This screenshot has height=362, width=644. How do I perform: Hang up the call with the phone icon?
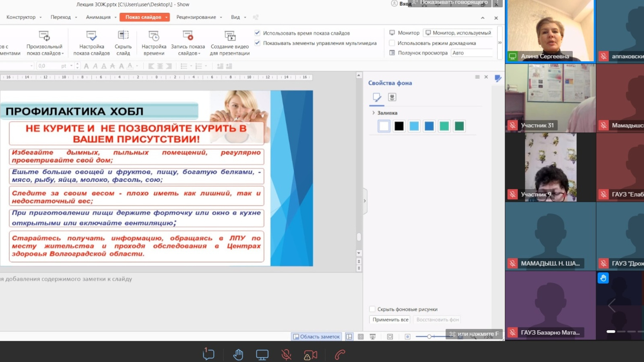tap(340, 355)
